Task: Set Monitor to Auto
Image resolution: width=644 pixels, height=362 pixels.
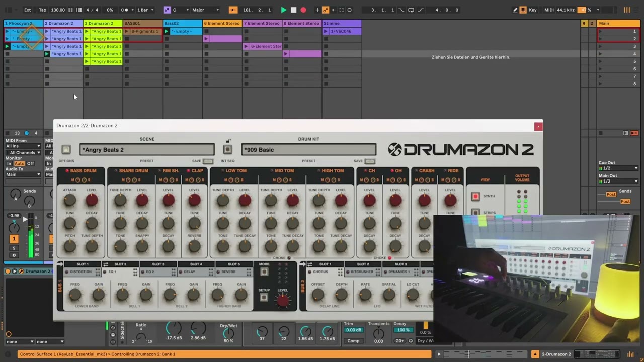Action: [19, 164]
